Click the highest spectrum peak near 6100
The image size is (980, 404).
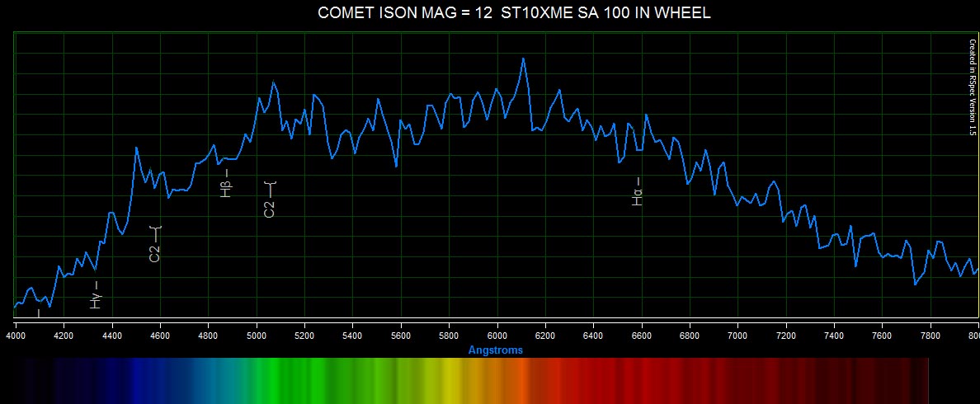point(523,59)
